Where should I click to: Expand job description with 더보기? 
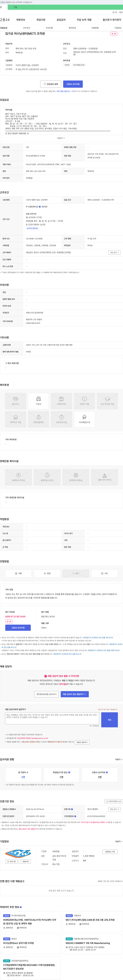[61, 138]
